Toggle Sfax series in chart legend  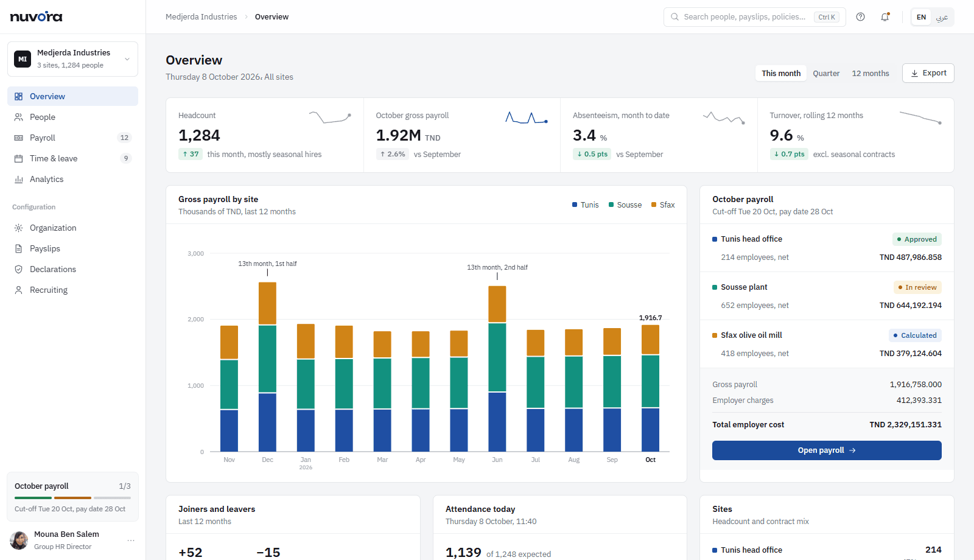pos(663,205)
